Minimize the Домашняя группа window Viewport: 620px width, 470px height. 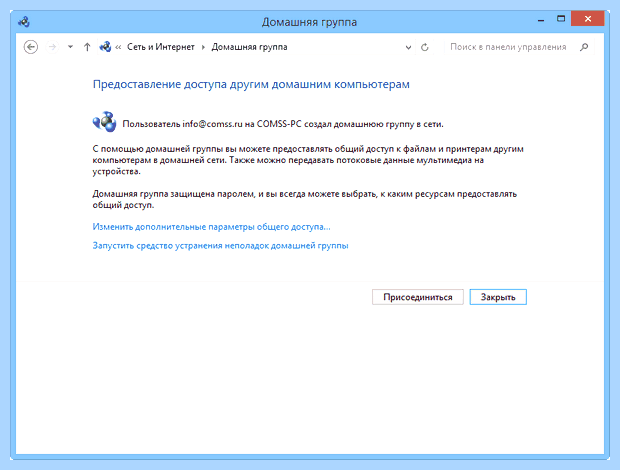tap(541, 19)
